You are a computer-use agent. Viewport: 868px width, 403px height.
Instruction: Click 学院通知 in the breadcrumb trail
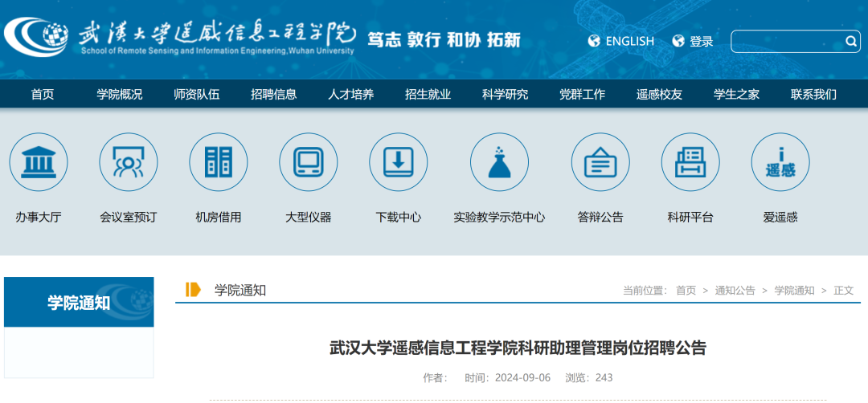click(x=794, y=291)
